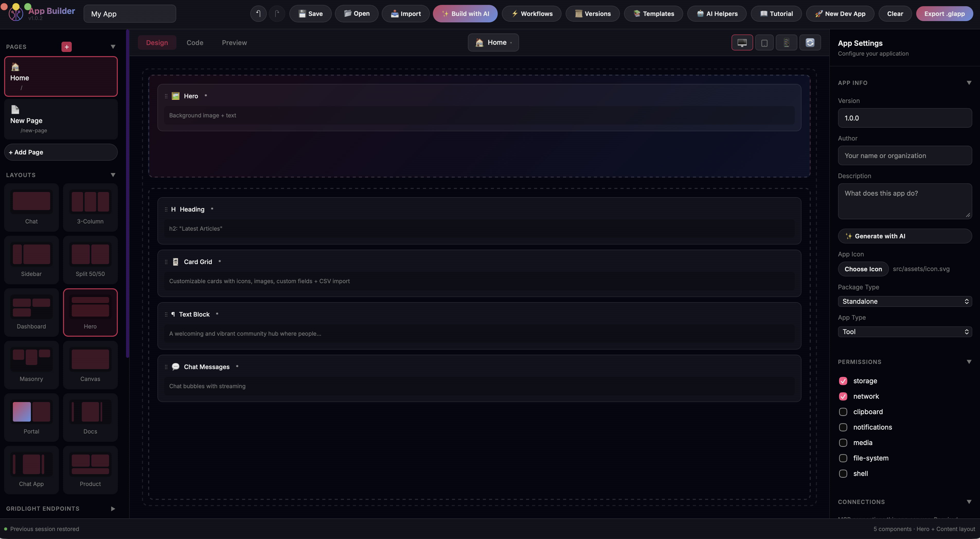Click the Version input field
980x539 pixels.
(x=905, y=118)
